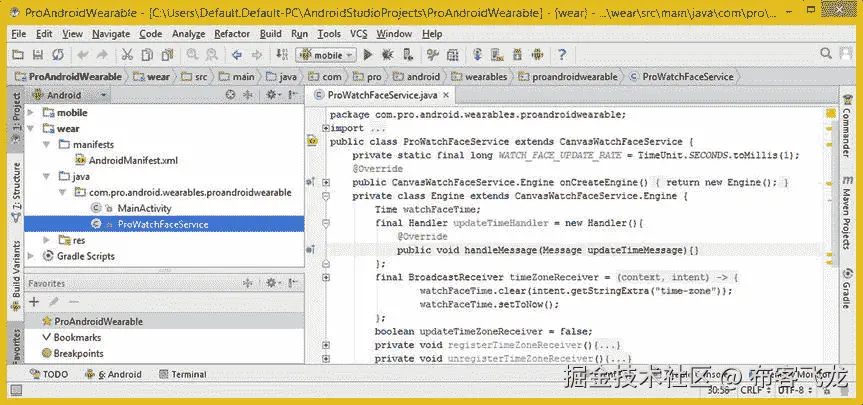
Task: Navigate Back with the blue arrow
Action: click(x=237, y=54)
